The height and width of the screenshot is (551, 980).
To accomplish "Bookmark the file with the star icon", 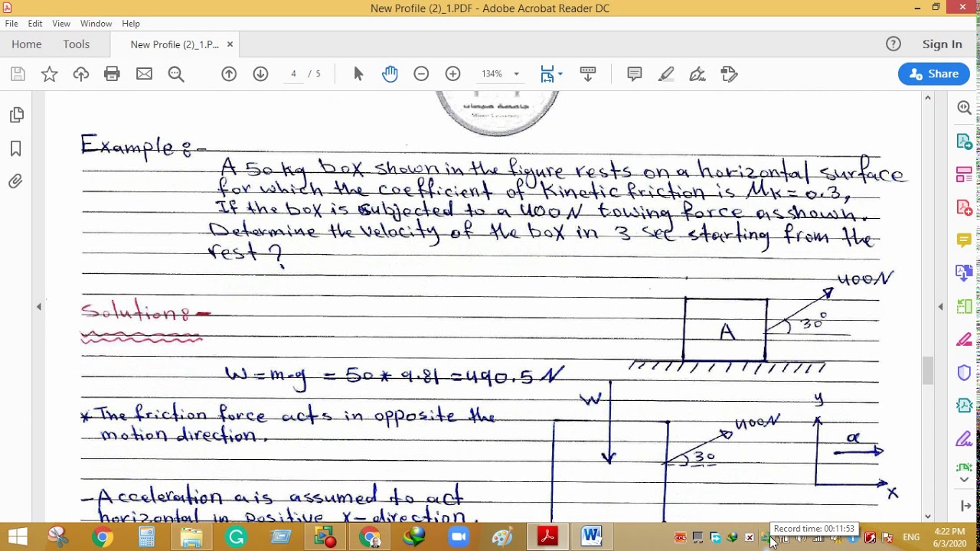I will click(x=49, y=74).
